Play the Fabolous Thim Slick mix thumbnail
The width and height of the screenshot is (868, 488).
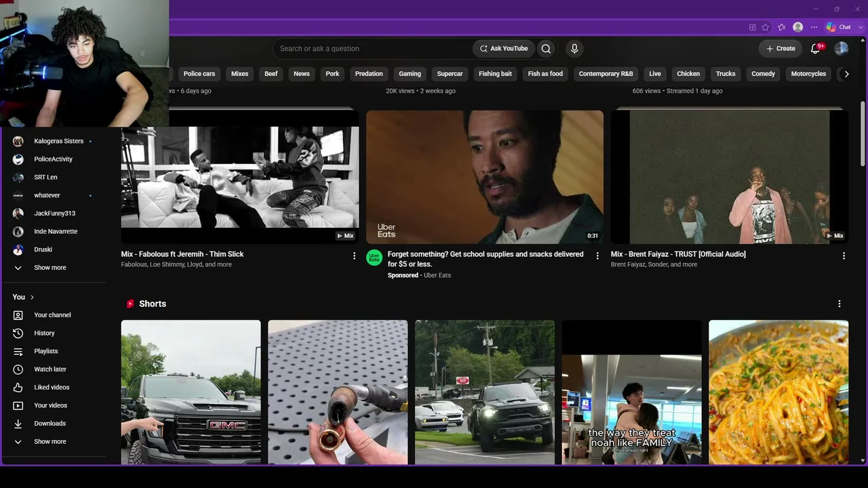coord(240,177)
